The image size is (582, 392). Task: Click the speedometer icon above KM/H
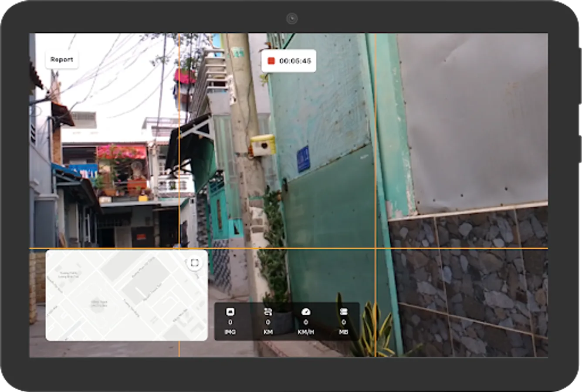pos(306,312)
